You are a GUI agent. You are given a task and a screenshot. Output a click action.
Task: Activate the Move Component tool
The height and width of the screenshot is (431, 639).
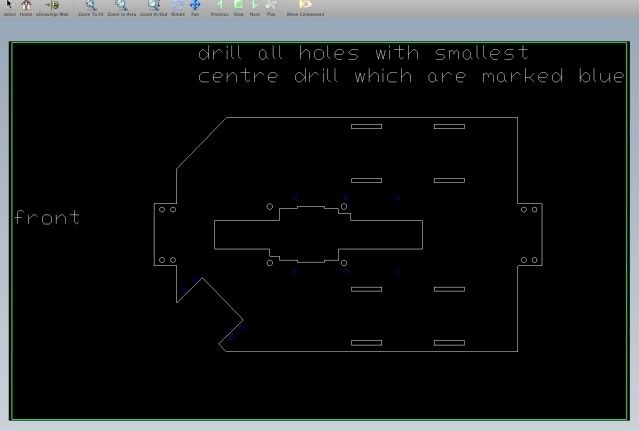click(x=305, y=6)
